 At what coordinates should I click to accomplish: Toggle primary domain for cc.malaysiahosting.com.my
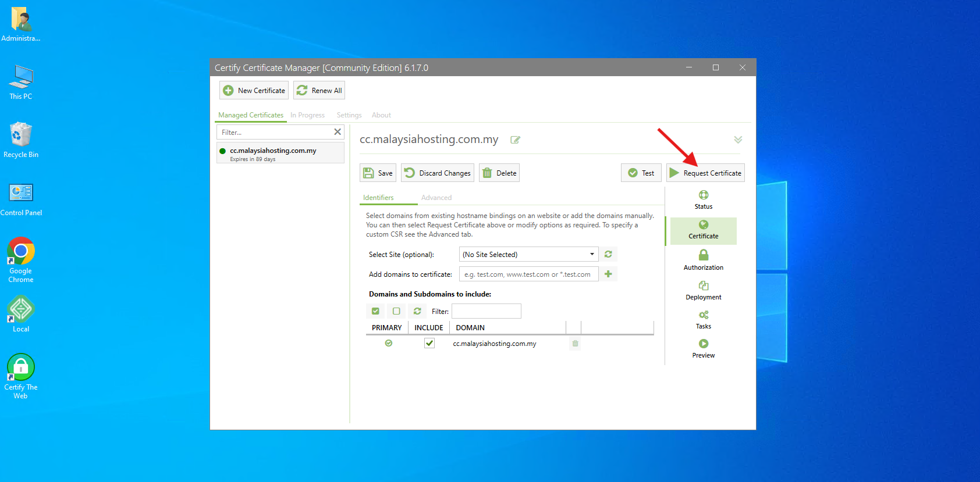point(389,343)
